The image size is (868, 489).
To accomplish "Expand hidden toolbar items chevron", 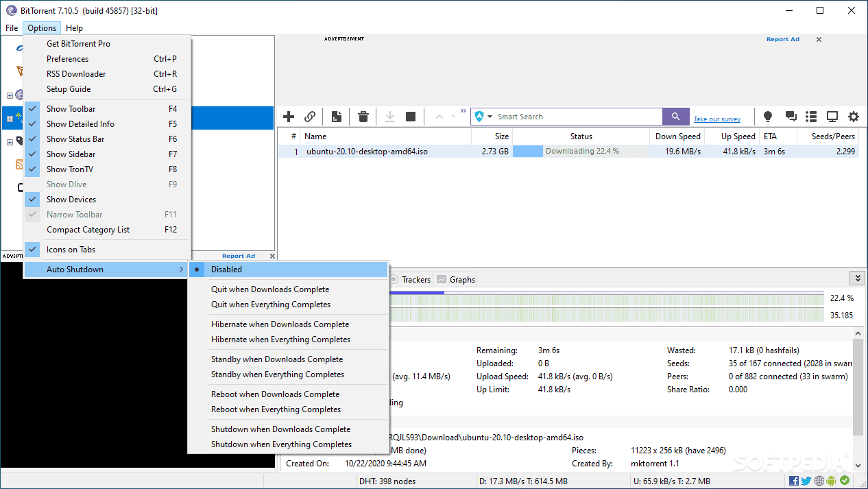I will (x=463, y=111).
